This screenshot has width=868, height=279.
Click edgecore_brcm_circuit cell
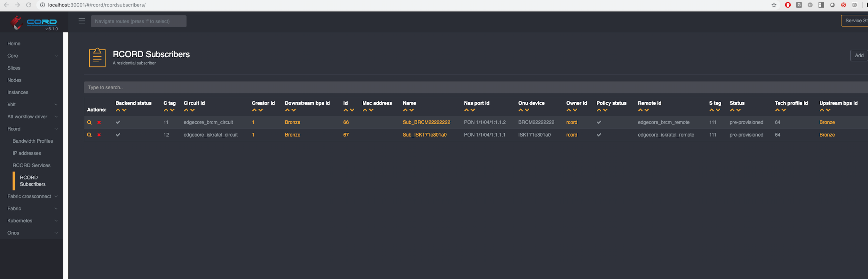click(x=208, y=122)
